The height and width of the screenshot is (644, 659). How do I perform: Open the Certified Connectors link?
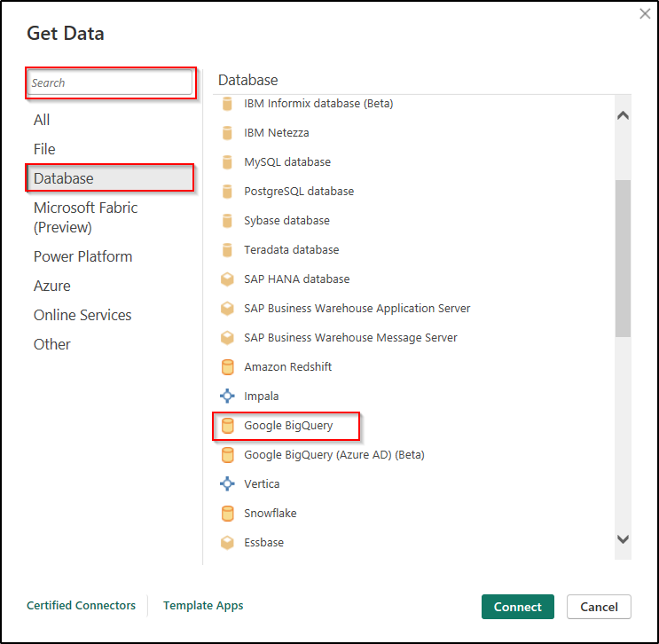click(x=81, y=605)
